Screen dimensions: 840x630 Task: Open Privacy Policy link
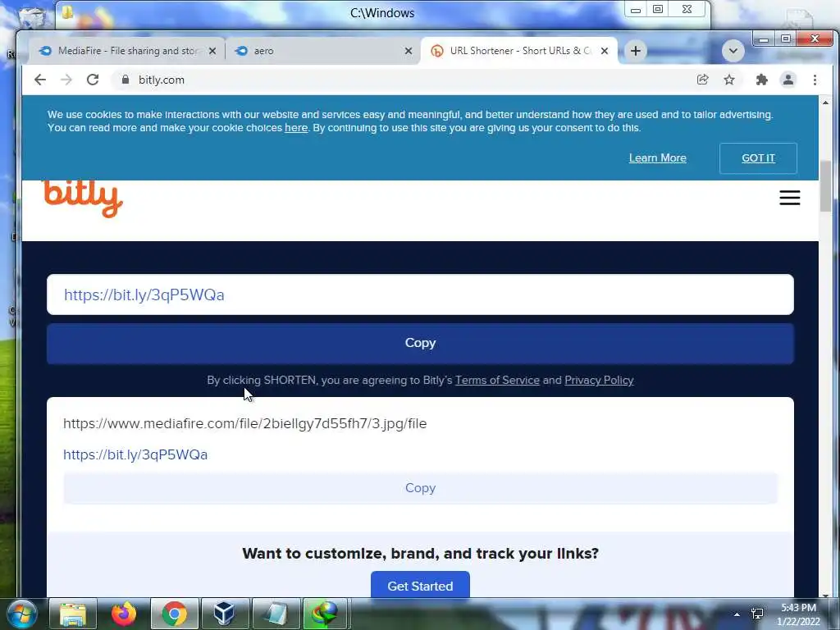pyautogui.click(x=599, y=381)
